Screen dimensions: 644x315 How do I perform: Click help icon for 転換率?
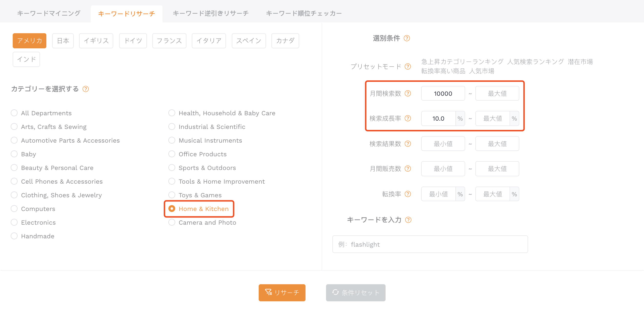point(408,194)
